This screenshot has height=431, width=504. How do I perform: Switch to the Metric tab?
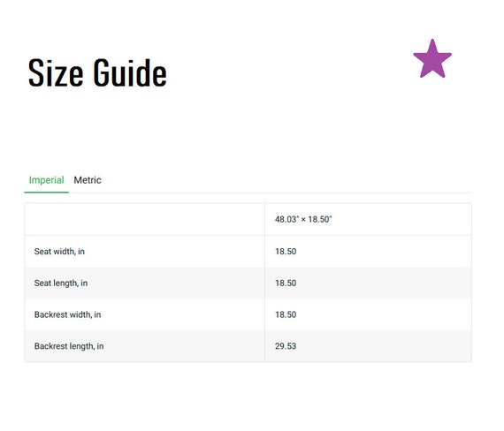tap(88, 180)
